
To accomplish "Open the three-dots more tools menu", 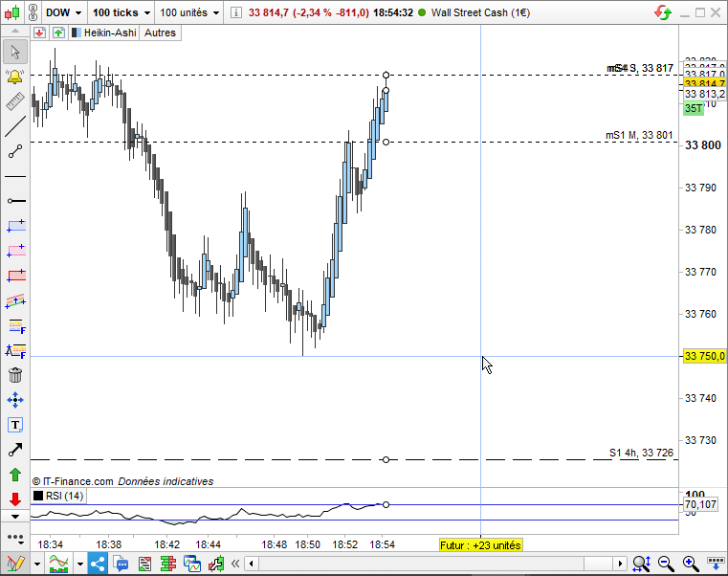I will point(15,538).
